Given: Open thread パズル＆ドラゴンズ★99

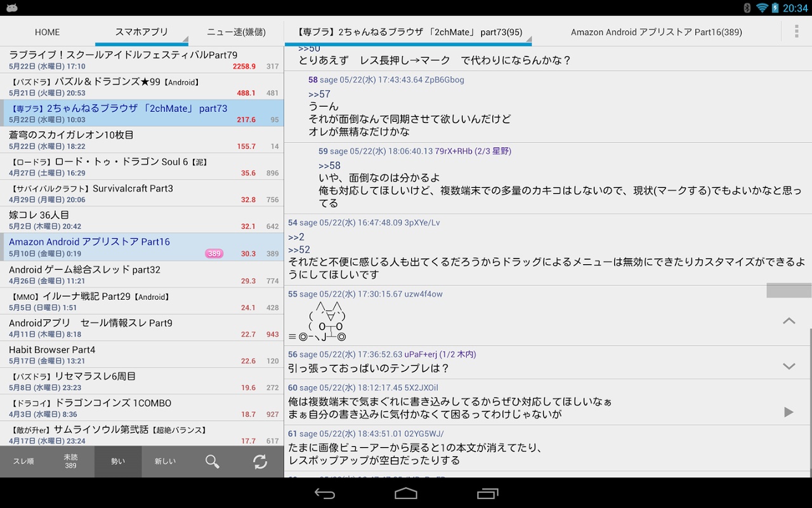Looking at the screenshot, I should 141,86.
